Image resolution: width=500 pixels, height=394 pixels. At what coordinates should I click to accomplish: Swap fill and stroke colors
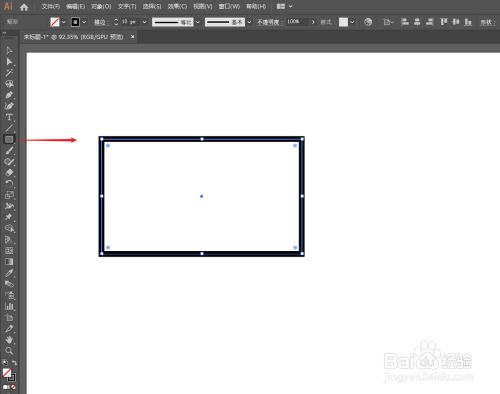click(x=14, y=363)
